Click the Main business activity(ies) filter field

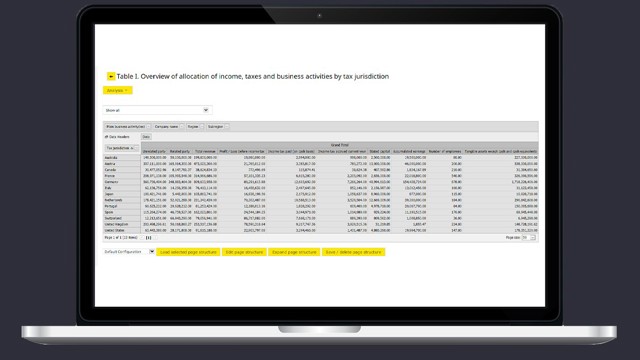pos(127,127)
